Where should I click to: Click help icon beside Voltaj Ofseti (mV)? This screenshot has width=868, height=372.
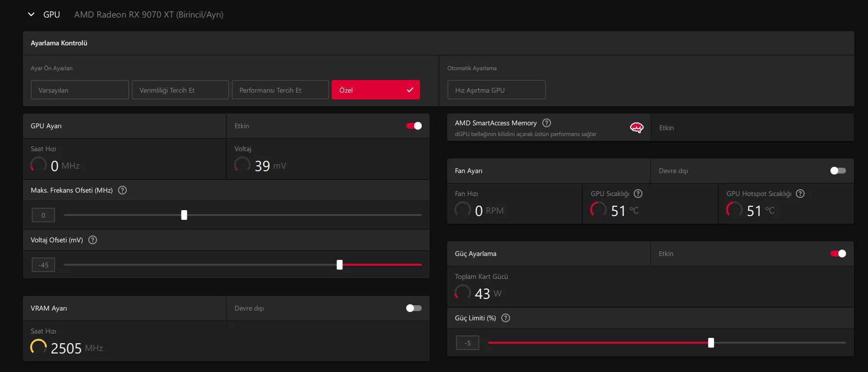93,240
